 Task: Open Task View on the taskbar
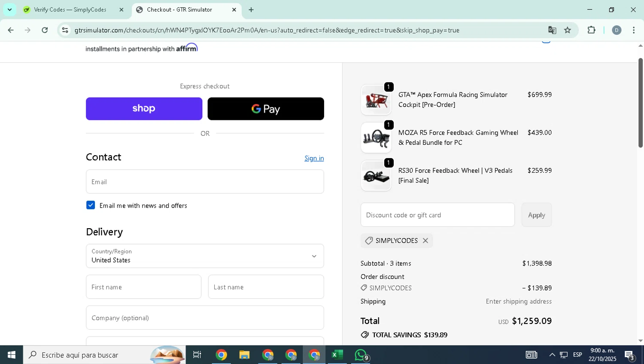197,355
